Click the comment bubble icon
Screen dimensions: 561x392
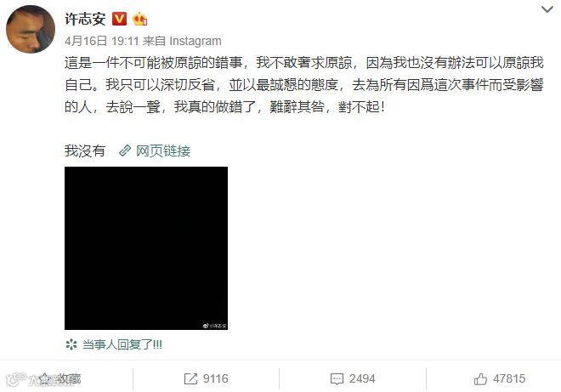[337, 378]
